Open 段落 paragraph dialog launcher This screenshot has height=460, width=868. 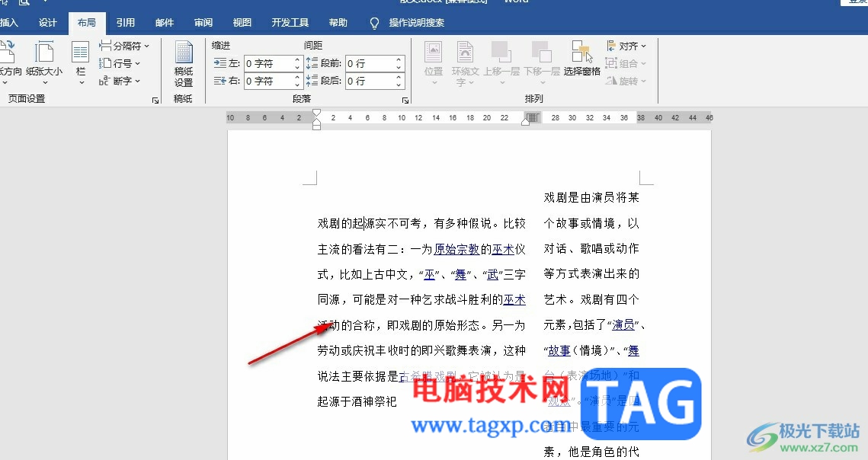405,101
